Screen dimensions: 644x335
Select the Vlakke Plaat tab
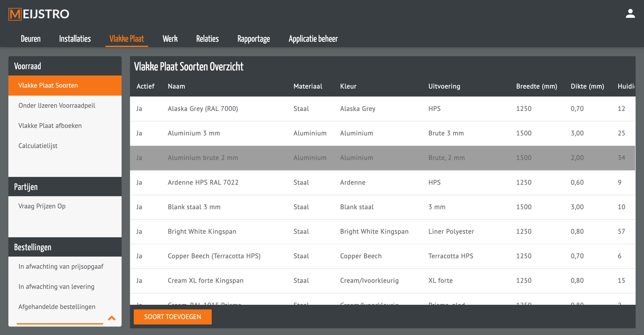pyautogui.click(x=127, y=39)
